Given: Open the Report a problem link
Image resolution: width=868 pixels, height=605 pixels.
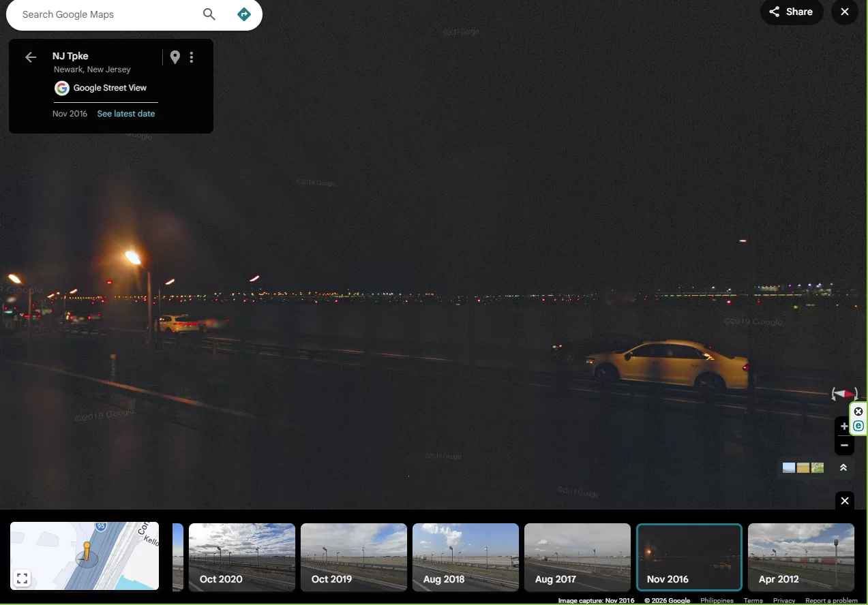Looking at the screenshot, I should click(x=831, y=601).
